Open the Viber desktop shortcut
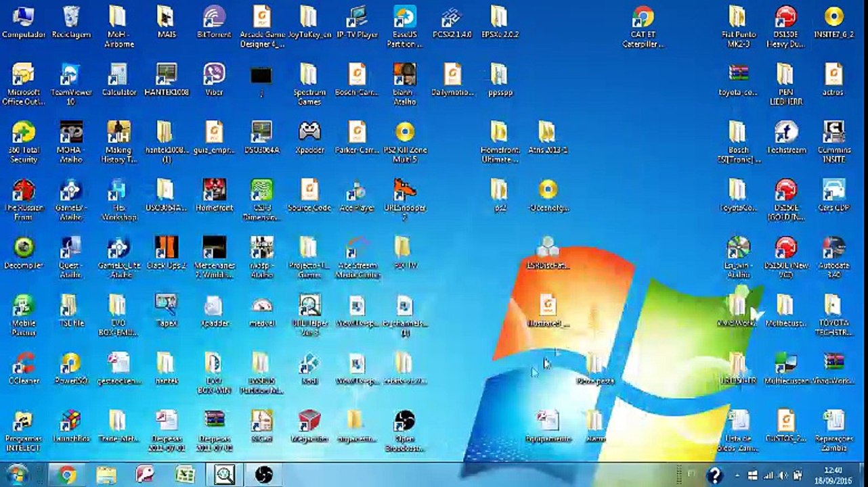 [214, 80]
